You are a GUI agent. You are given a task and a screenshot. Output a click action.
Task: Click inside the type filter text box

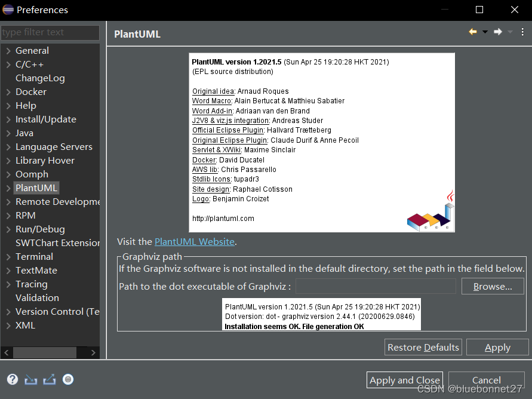[x=50, y=32]
